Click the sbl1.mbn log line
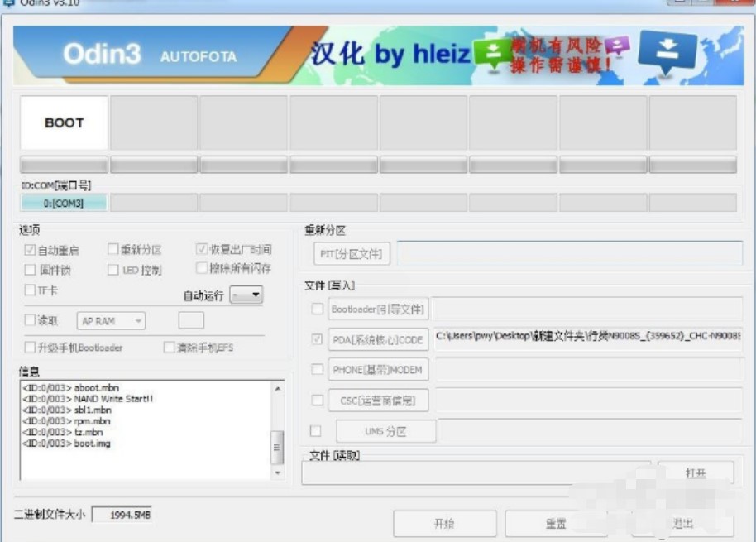Screen dimensions: 756x542 tap(67, 410)
